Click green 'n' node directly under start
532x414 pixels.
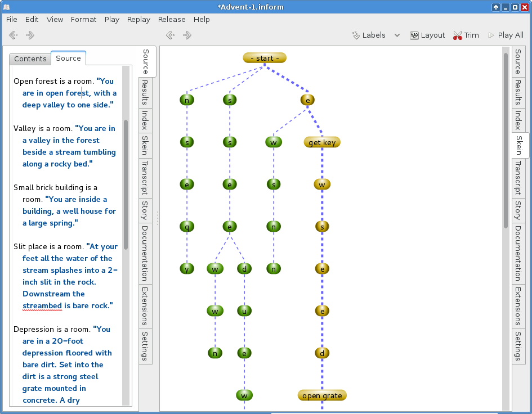click(x=187, y=100)
